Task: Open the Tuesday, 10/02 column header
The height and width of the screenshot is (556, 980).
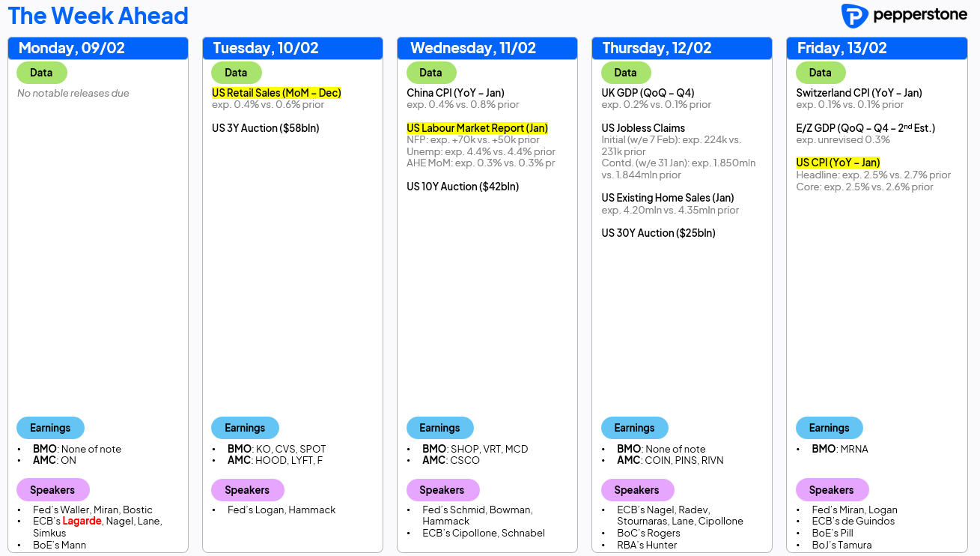Action: click(x=293, y=48)
